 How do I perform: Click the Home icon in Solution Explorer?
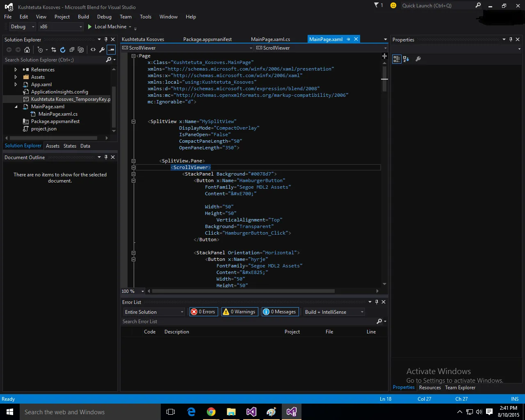point(27,50)
